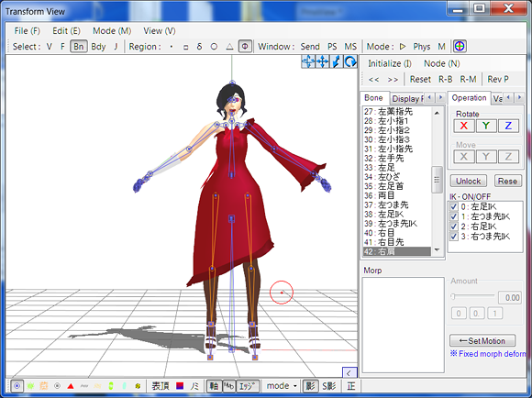The width and height of the screenshot is (532, 398).
Task: Click the Amount value field 0.00
Action: 509,297
